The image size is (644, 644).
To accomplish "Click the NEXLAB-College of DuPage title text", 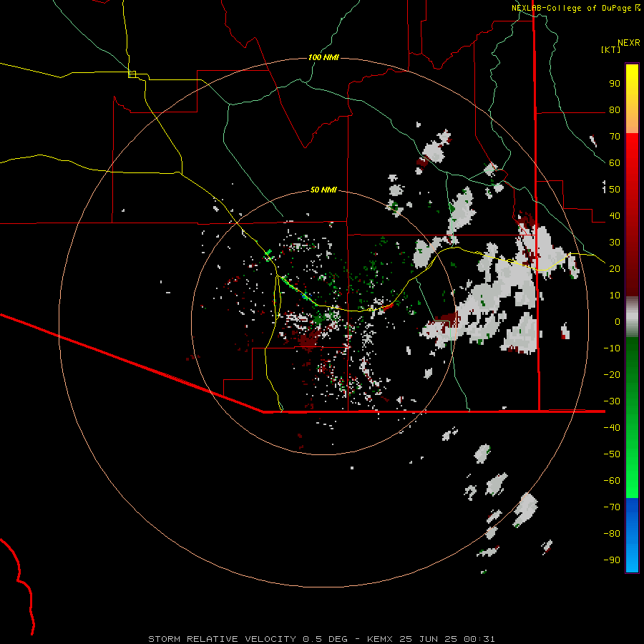I will 571,8.
